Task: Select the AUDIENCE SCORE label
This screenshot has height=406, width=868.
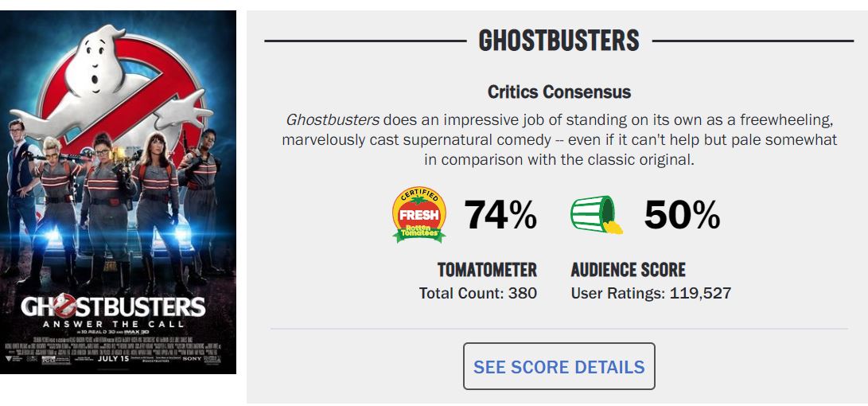Action: [x=628, y=270]
